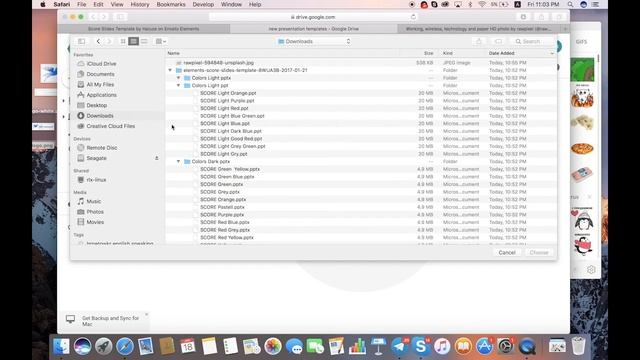
Task: Click the Choose button
Action: coord(539,253)
